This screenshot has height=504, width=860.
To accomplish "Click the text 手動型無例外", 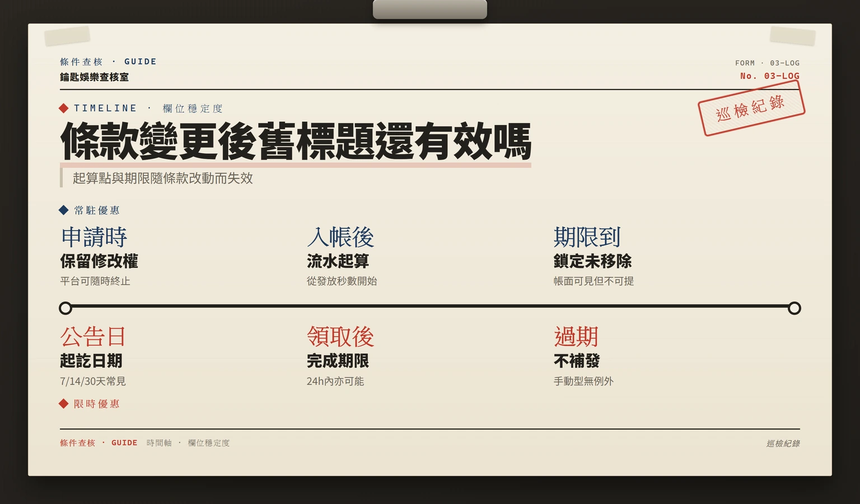I will point(584,381).
